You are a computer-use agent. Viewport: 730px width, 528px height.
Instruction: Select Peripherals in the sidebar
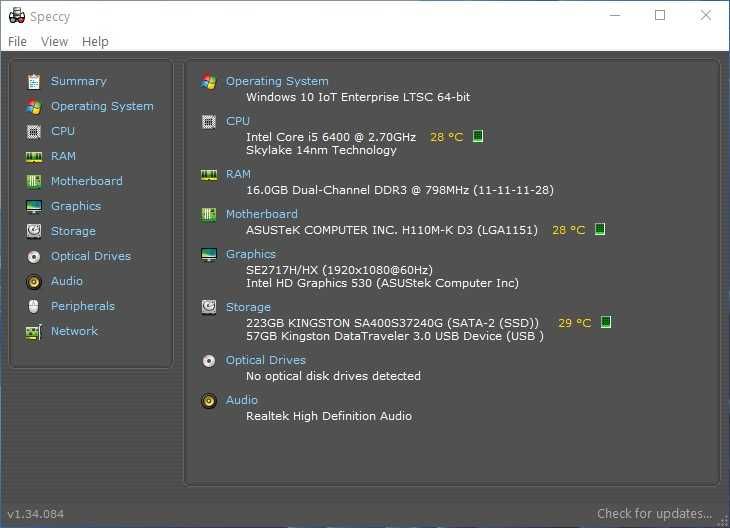click(x=82, y=306)
